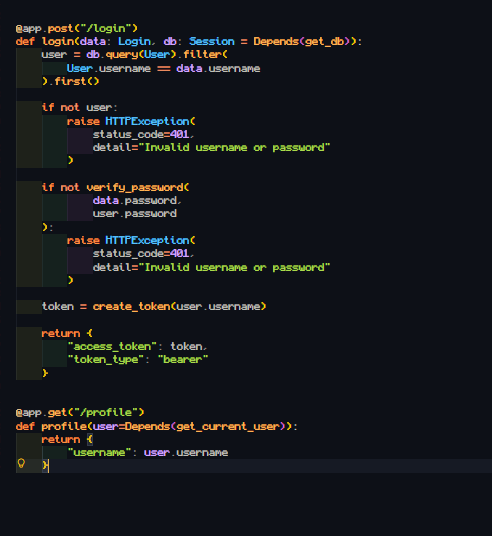Click the @app.get("/profile") decorator
Image resolution: width=492 pixels, height=536 pixels.
(80, 413)
